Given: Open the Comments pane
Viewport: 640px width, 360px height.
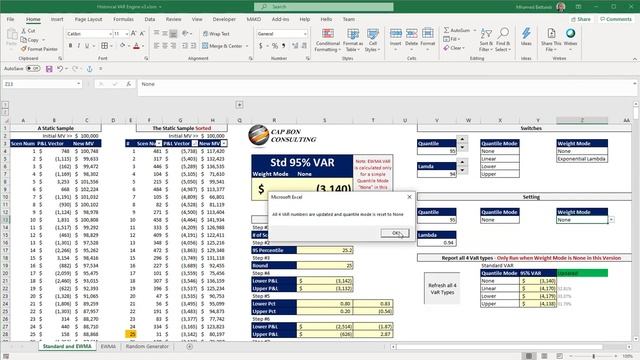Looking at the screenshot, I should (x=616, y=19).
